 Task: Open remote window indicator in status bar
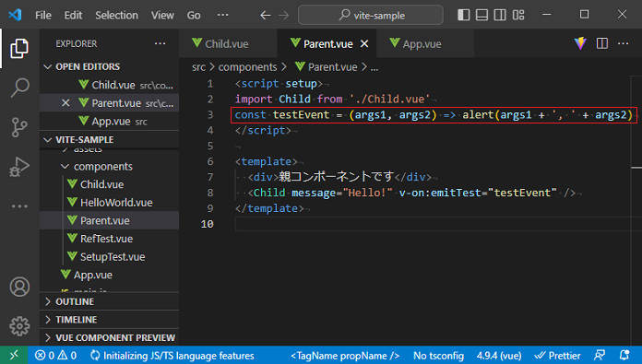pos(14,355)
